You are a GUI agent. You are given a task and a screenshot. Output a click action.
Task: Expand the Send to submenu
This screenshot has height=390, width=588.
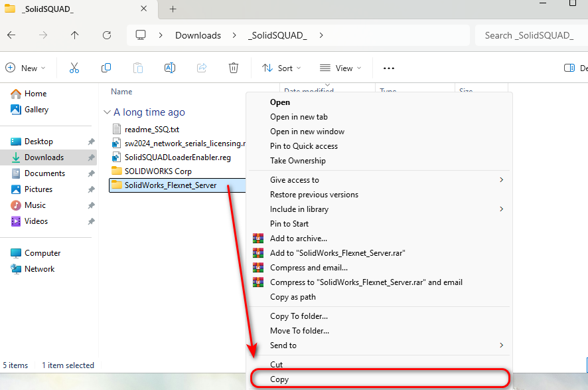coord(501,345)
